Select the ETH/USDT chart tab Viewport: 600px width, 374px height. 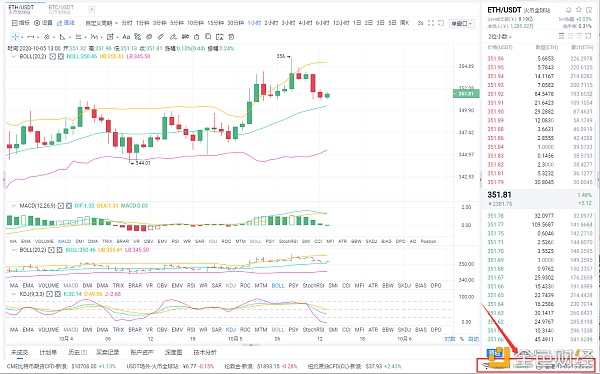21,9
